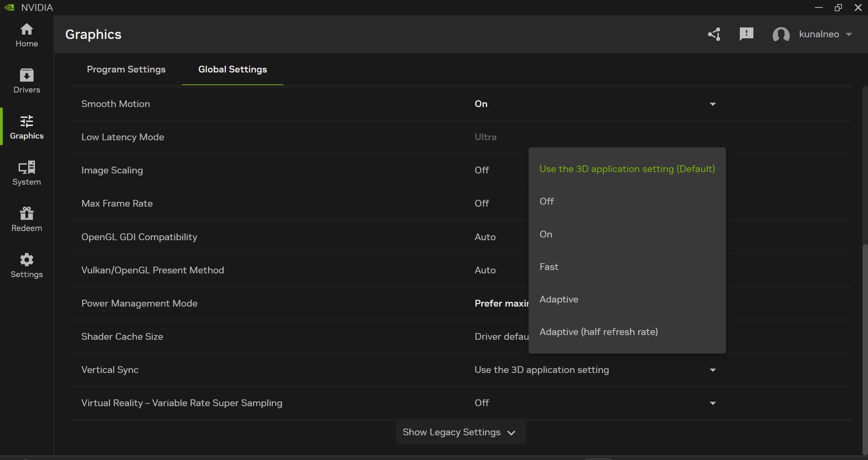Switch to the Program Settings tab

126,69
